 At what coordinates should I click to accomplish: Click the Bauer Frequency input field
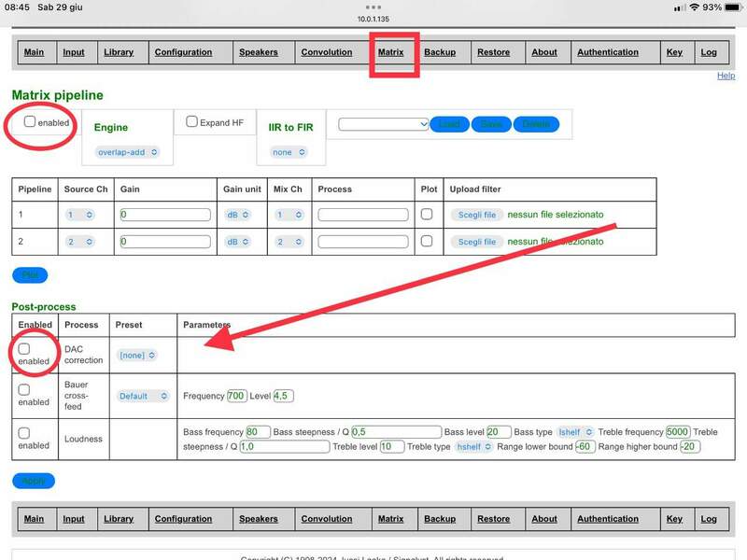click(x=236, y=396)
